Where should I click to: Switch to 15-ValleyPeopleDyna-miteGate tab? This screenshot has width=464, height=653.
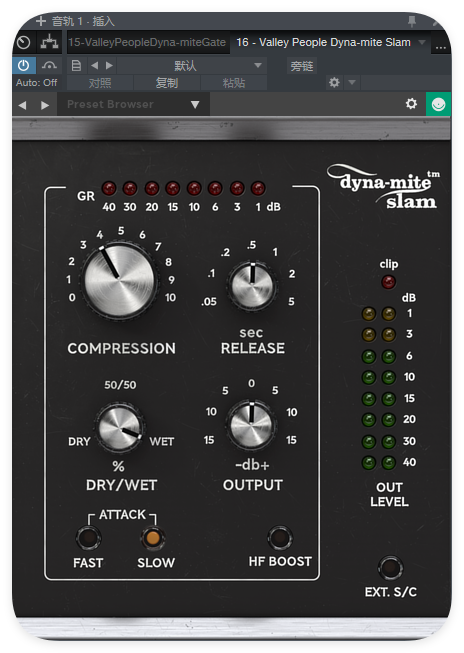pyautogui.click(x=147, y=42)
